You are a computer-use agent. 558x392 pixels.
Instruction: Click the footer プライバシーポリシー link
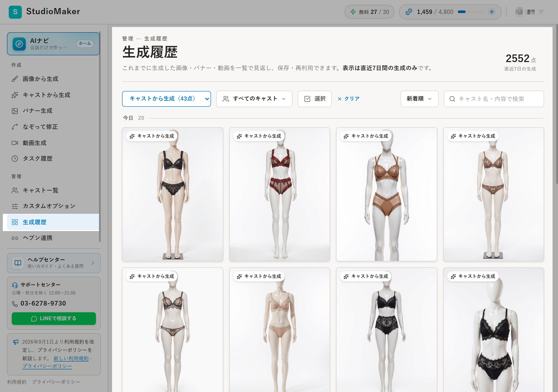(56, 382)
